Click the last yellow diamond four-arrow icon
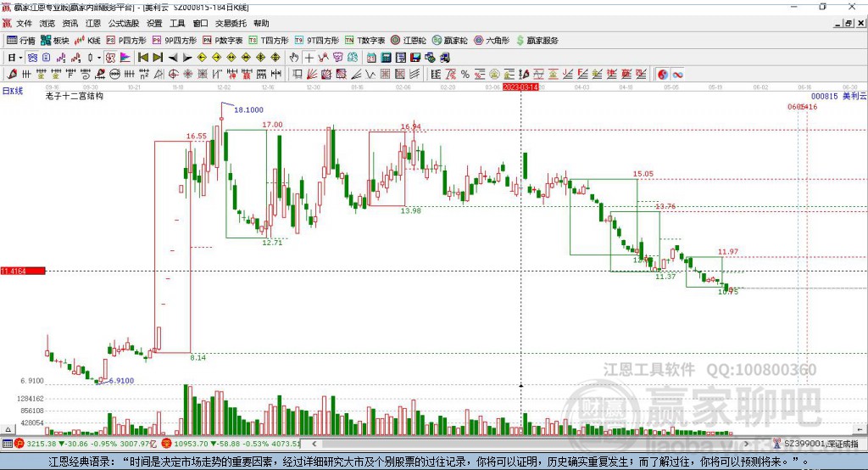 tap(275, 58)
